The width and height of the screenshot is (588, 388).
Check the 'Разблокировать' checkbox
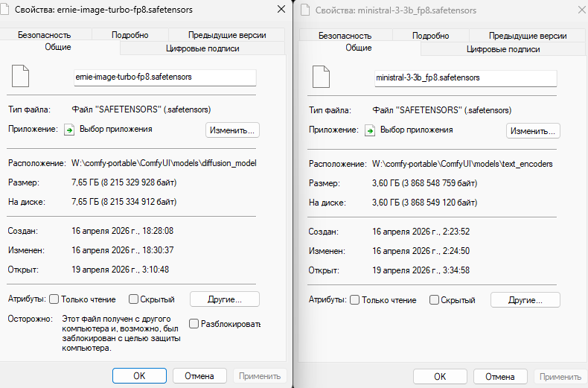coord(194,323)
